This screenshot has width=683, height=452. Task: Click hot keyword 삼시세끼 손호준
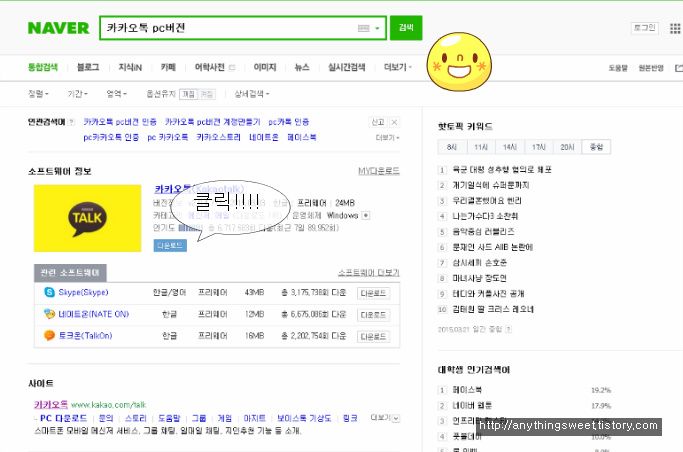coord(479,263)
